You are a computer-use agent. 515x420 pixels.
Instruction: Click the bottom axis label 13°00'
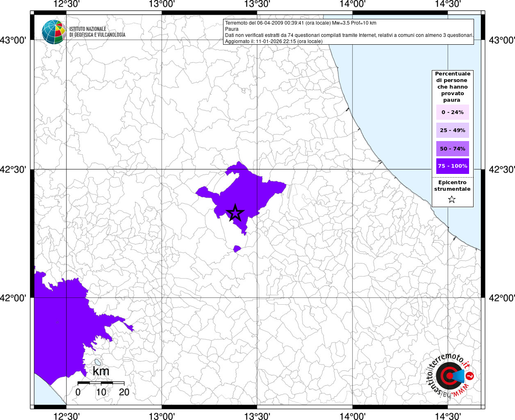(x=162, y=416)
